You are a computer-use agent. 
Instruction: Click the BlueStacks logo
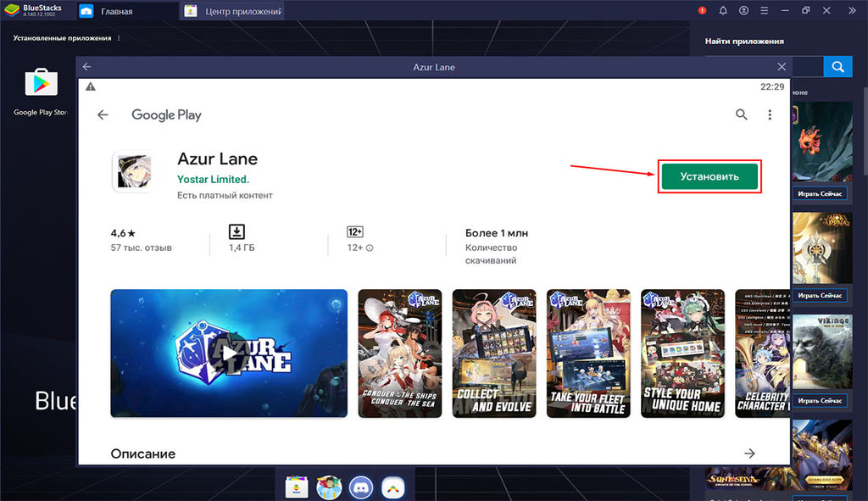(12, 10)
